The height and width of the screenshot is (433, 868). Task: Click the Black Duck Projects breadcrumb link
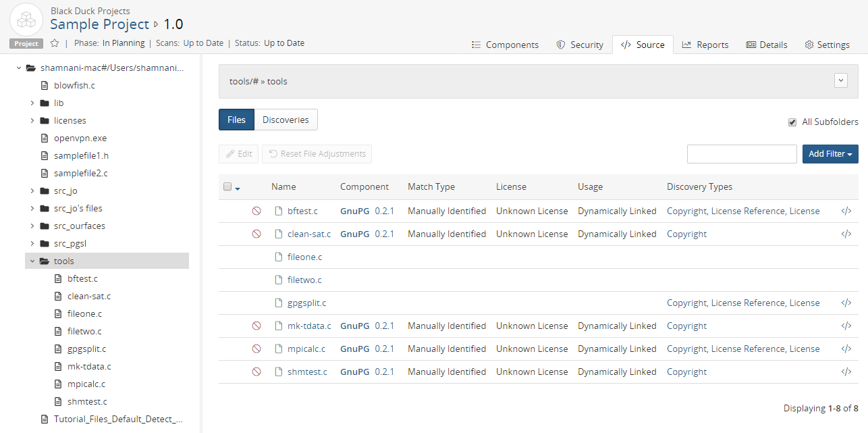coord(90,11)
